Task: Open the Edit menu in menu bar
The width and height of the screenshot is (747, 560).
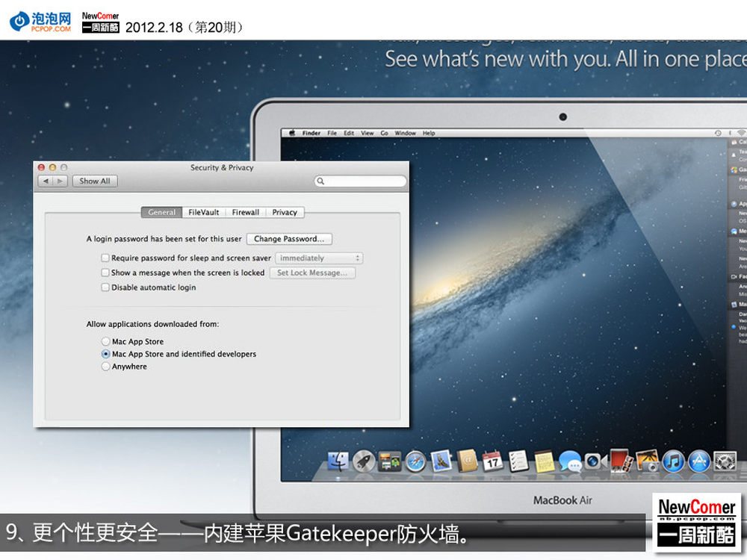Action: [x=349, y=134]
